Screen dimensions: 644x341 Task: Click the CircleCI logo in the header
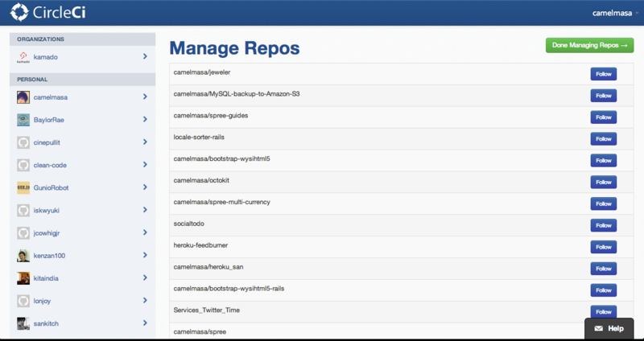47,12
